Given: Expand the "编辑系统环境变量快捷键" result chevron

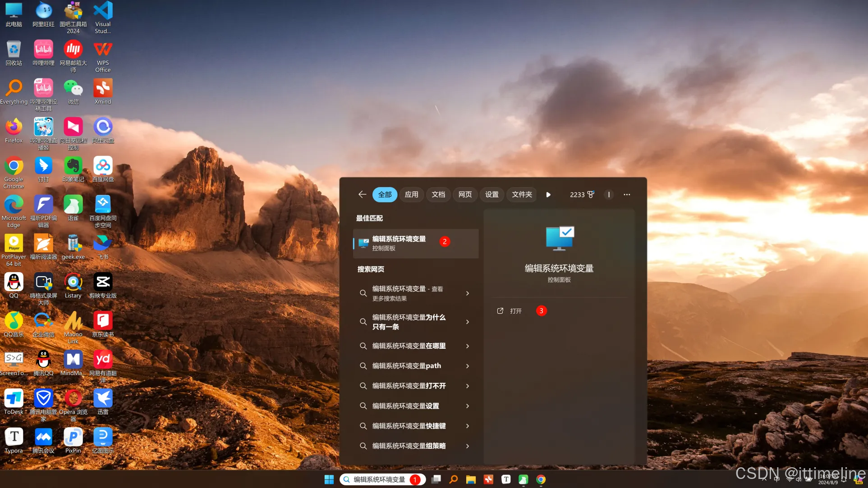Looking at the screenshot, I should pyautogui.click(x=468, y=426).
